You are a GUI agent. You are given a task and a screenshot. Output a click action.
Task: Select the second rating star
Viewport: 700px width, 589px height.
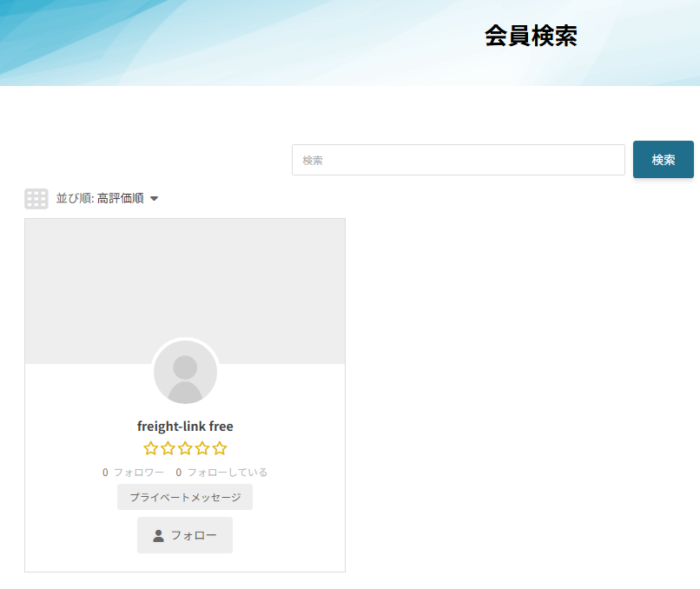pyautogui.click(x=168, y=448)
